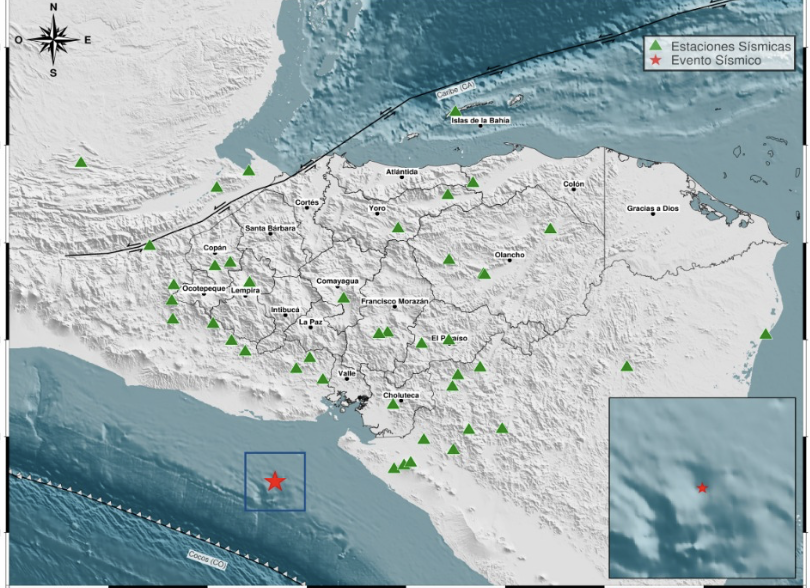Select the seismic station above Islas de la Bahía
Image resolution: width=810 pixels, height=588 pixels.
tap(455, 112)
